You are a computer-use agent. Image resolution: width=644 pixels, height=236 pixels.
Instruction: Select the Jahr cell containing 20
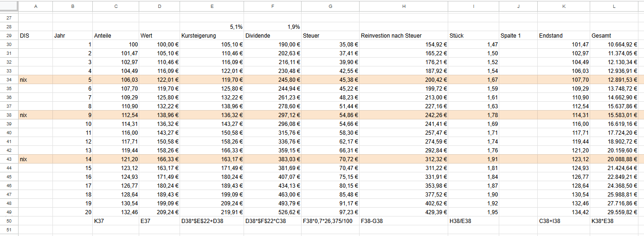click(x=72, y=212)
